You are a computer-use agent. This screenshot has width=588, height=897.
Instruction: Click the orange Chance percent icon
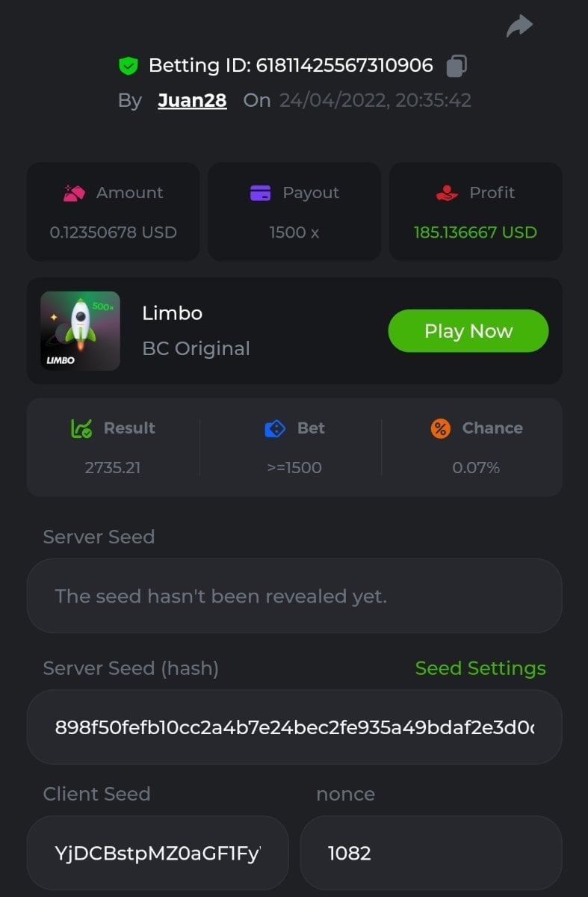[x=441, y=428]
